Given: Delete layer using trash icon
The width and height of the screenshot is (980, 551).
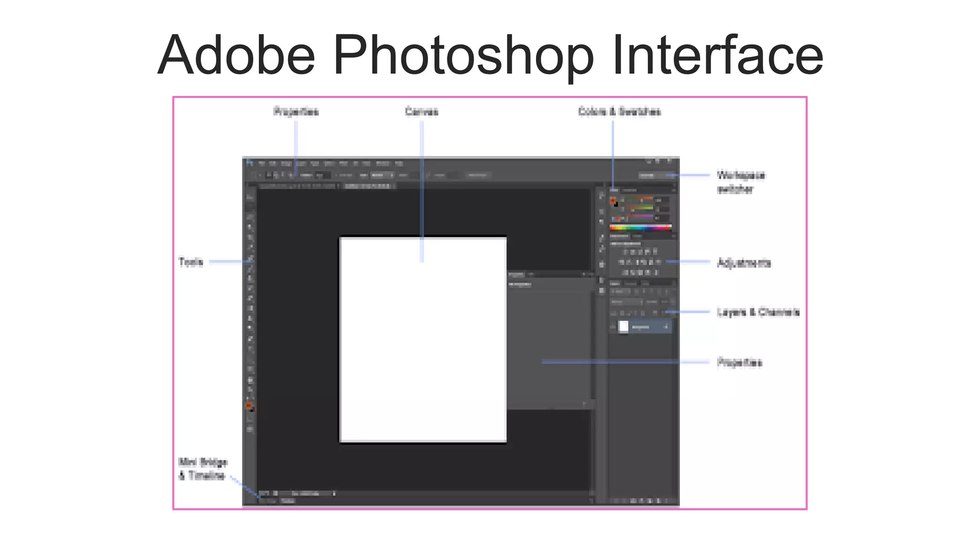Looking at the screenshot, I should click(666, 501).
